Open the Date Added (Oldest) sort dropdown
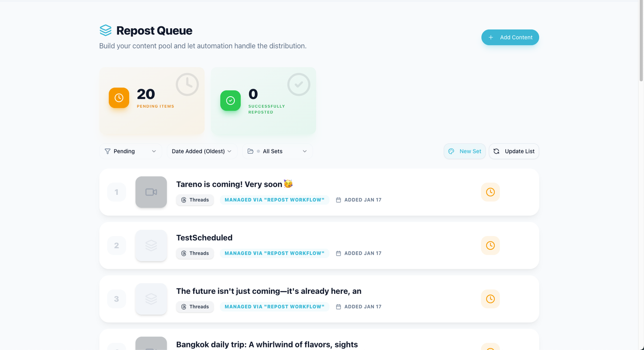This screenshot has width=644, height=350. point(202,151)
